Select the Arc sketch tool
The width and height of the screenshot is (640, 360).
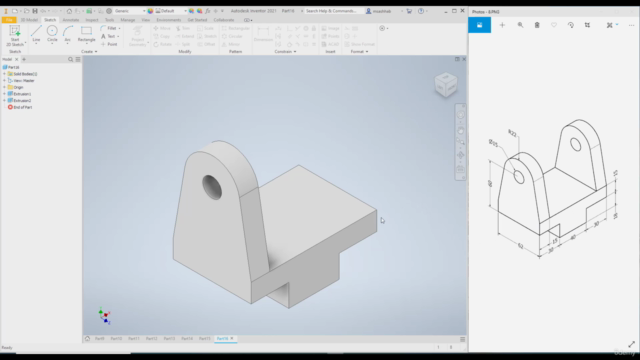point(67,34)
